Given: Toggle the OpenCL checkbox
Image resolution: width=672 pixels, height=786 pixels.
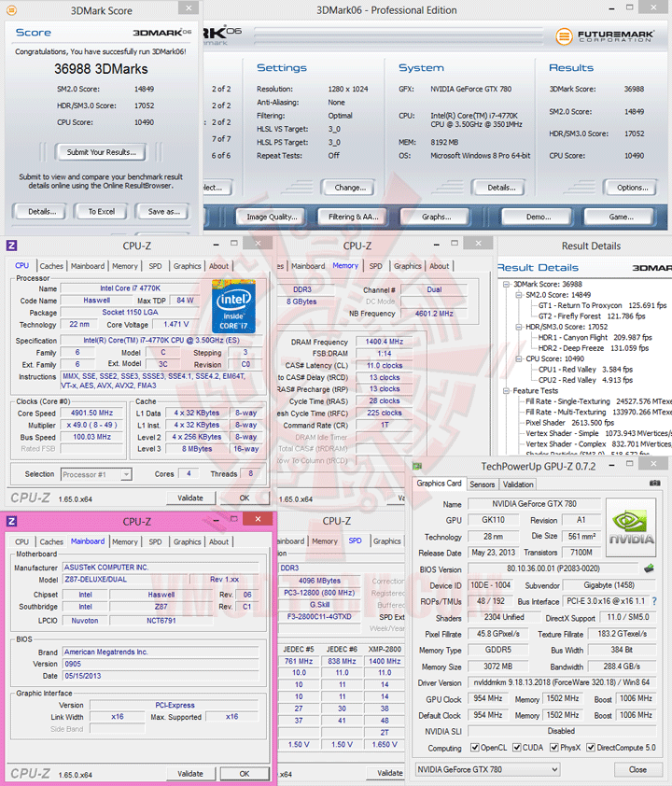Looking at the screenshot, I should (x=474, y=748).
